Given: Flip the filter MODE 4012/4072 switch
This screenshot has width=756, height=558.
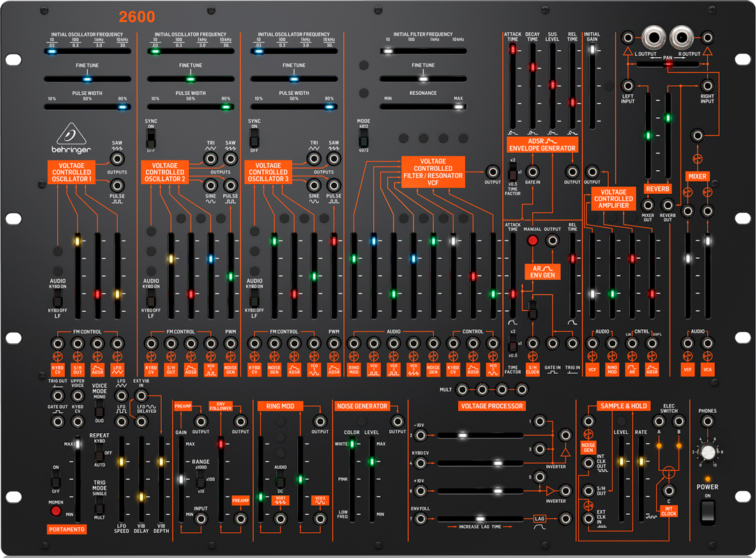Looking at the screenshot, I should (x=363, y=135).
